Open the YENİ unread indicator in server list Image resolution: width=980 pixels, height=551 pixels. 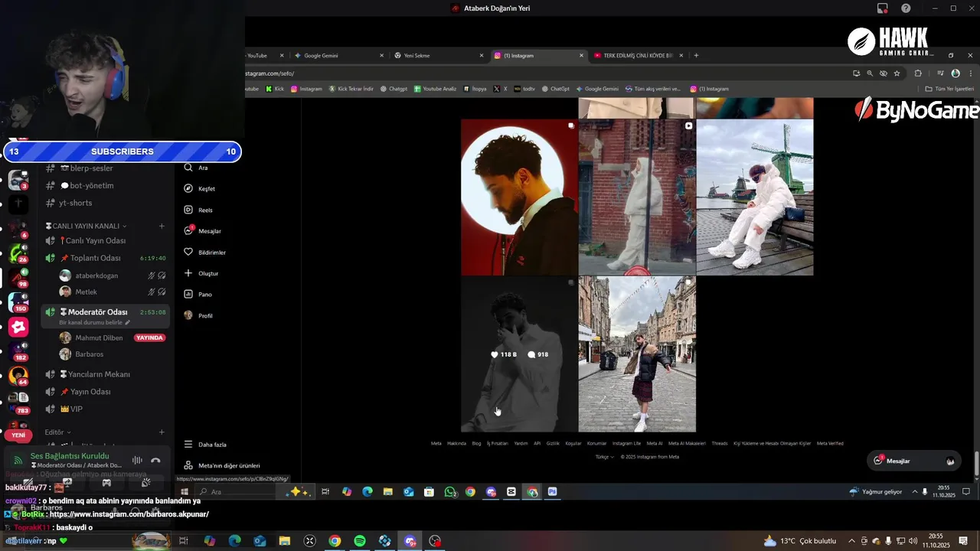point(18,435)
